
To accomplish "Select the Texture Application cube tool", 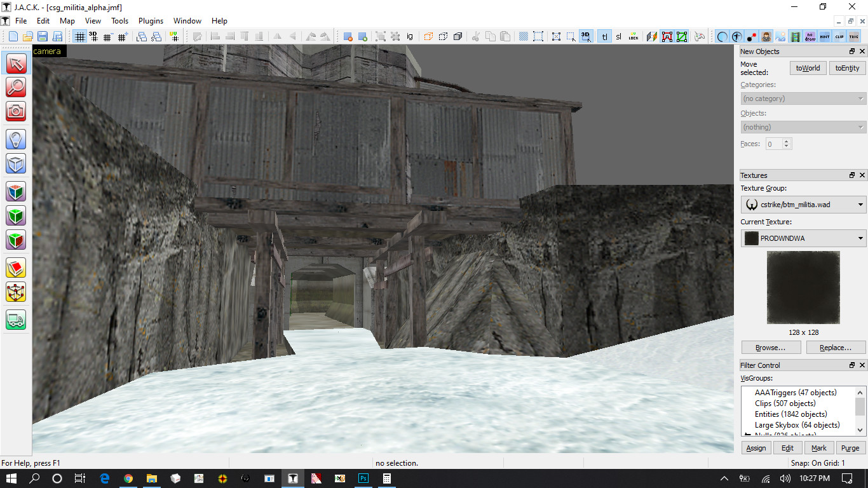I will [16, 192].
